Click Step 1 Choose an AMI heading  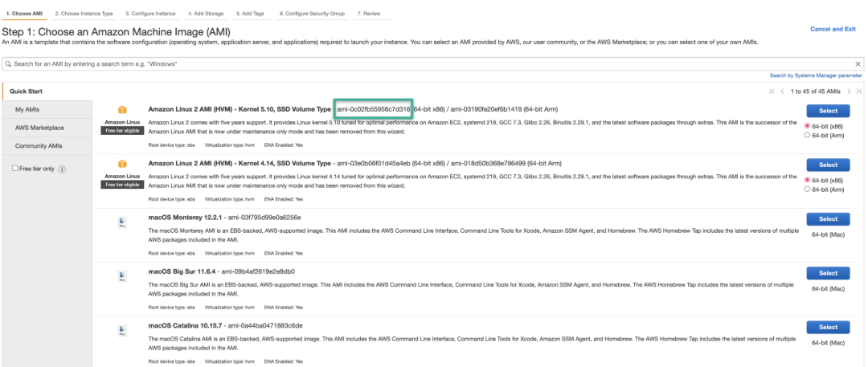click(x=117, y=32)
